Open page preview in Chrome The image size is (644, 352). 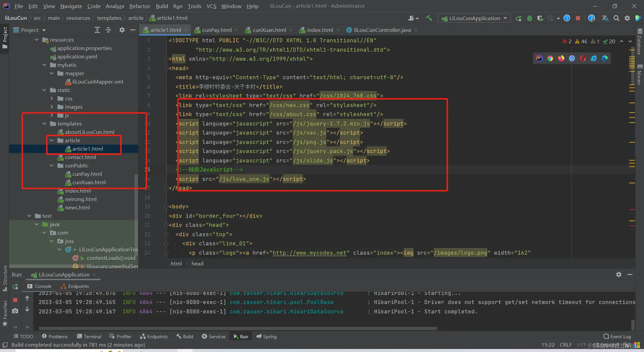pos(550,58)
